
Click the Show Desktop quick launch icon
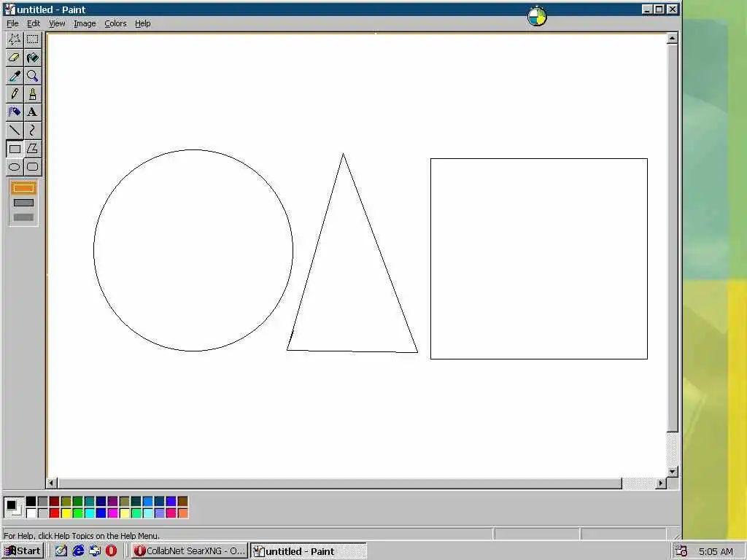pyautogui.click(x=61, y=551)
